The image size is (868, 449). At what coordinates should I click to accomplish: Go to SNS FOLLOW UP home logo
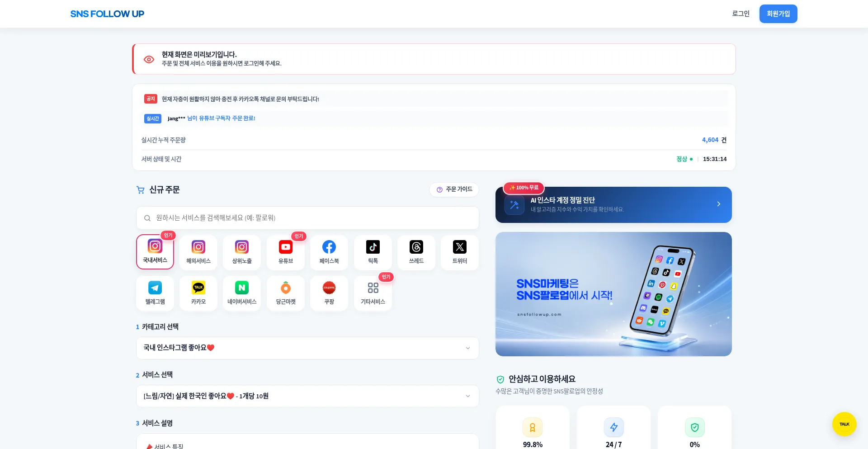click(107, 14)
